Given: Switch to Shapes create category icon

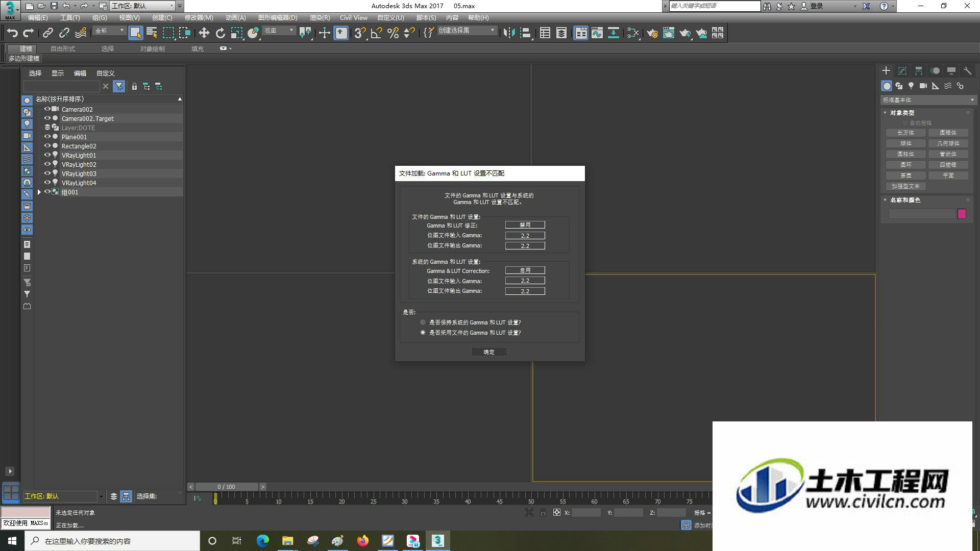Looking at the screenshot, I should pos(899,86).
